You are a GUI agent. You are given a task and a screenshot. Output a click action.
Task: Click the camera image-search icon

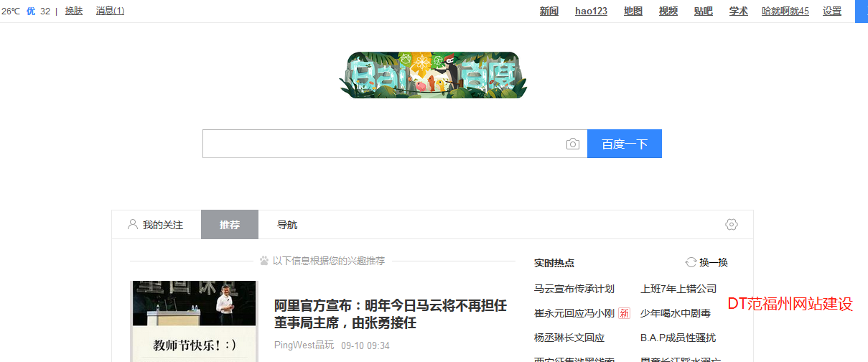pos(572,144)
